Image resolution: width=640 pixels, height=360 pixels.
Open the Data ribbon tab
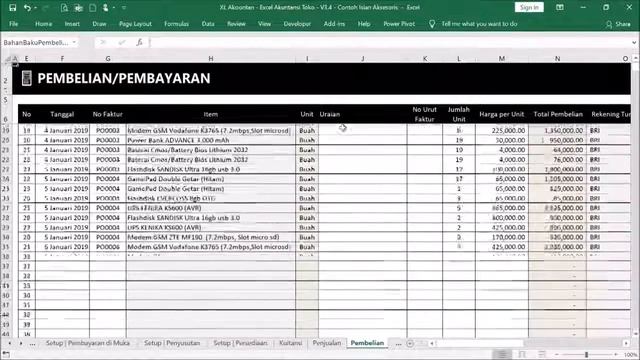click(208, 24)
